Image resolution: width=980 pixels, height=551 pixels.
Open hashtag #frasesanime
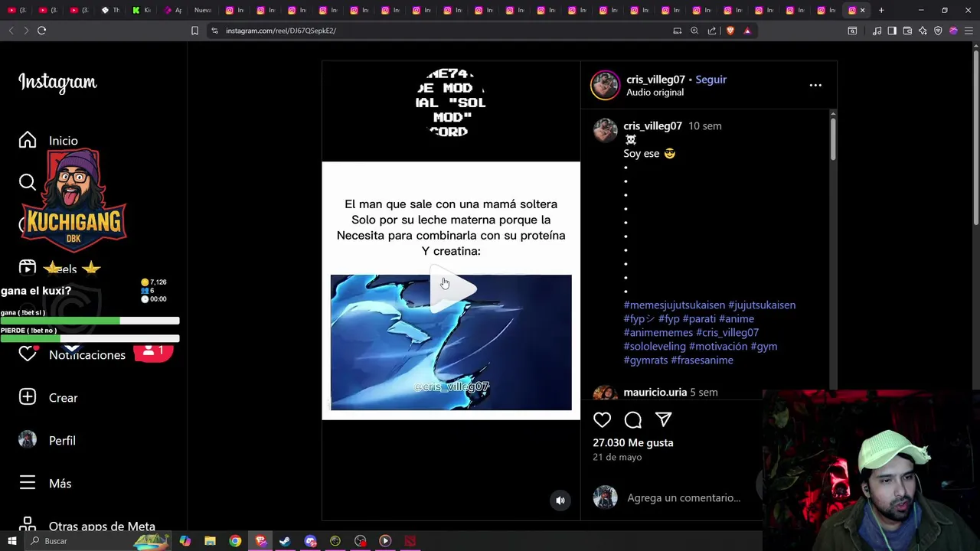pyautogui.click(x=702, y=360)
